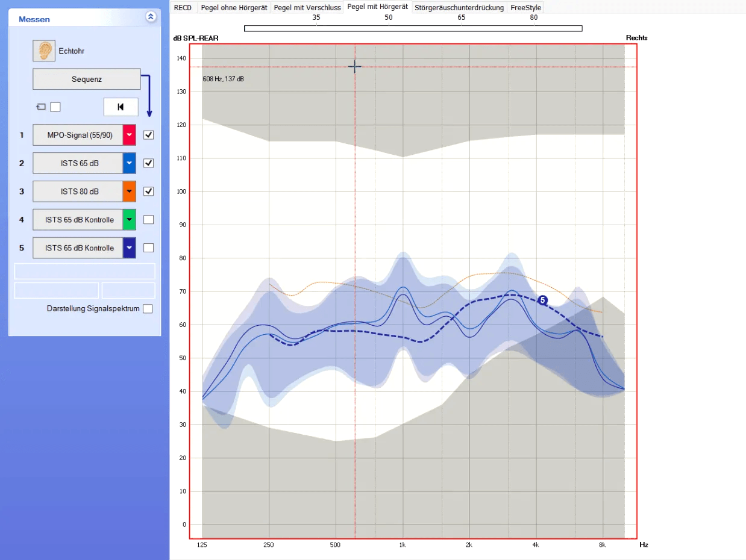Enable Darstellung Signalspektrum checkbox

click(148, 309)
